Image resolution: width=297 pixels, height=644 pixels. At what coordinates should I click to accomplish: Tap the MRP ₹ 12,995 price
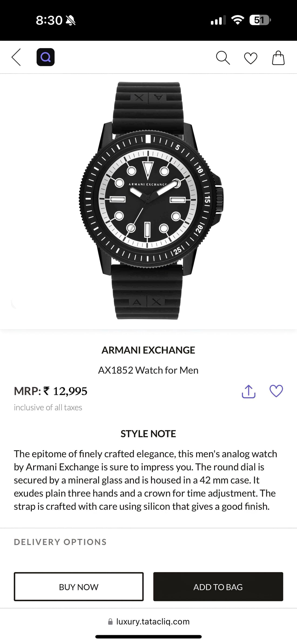point(51,391)
